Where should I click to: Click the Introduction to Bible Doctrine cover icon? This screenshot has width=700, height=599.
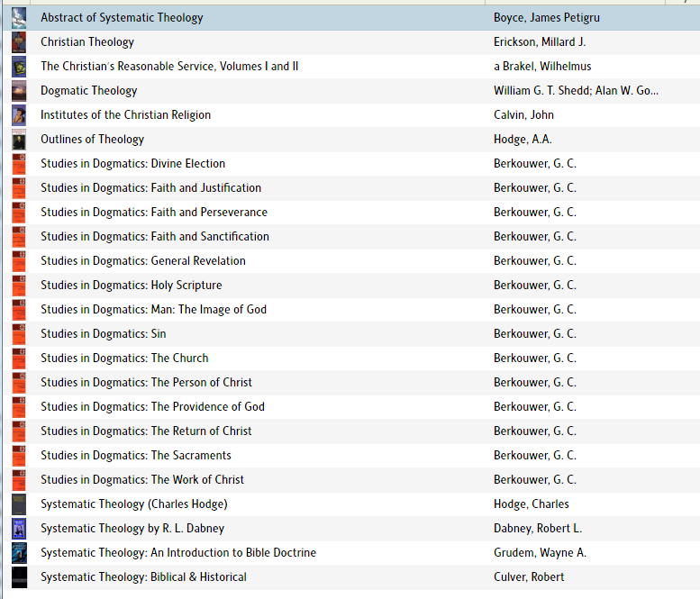(x=19, y=553)
